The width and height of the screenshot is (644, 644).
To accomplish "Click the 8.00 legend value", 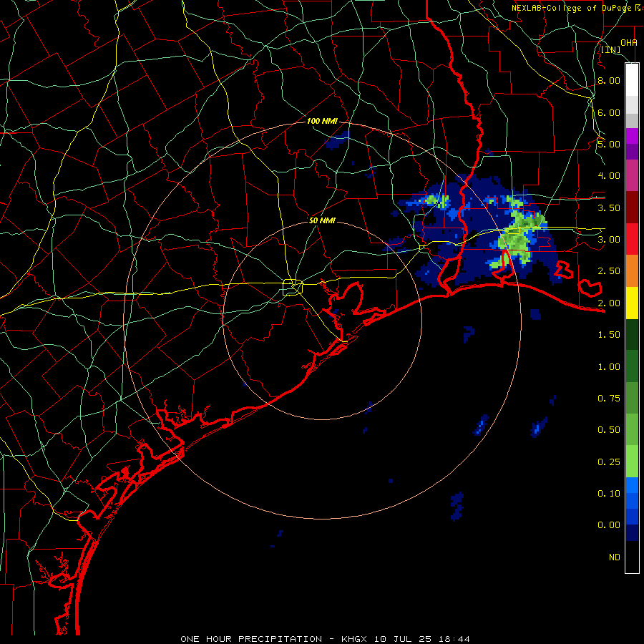I will 609,80.
